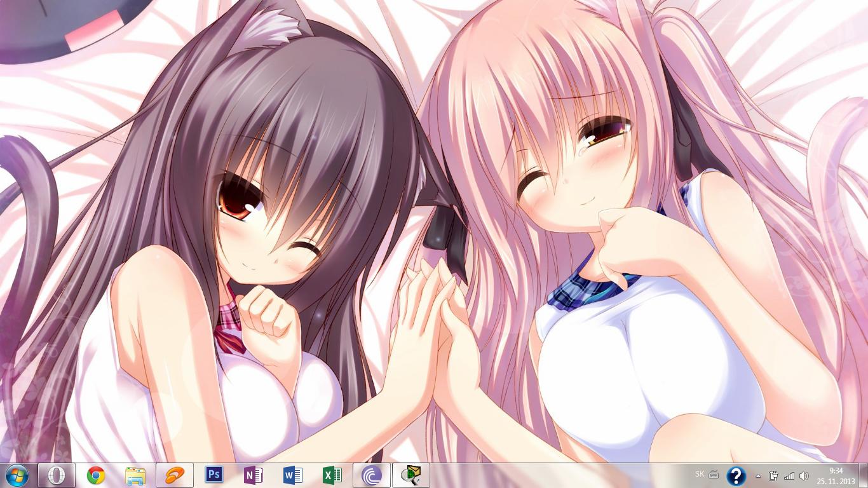This screenshot has height=488, width=868.
Task: Open the clock showing 9:34
Action: click(x=835, y=476)
